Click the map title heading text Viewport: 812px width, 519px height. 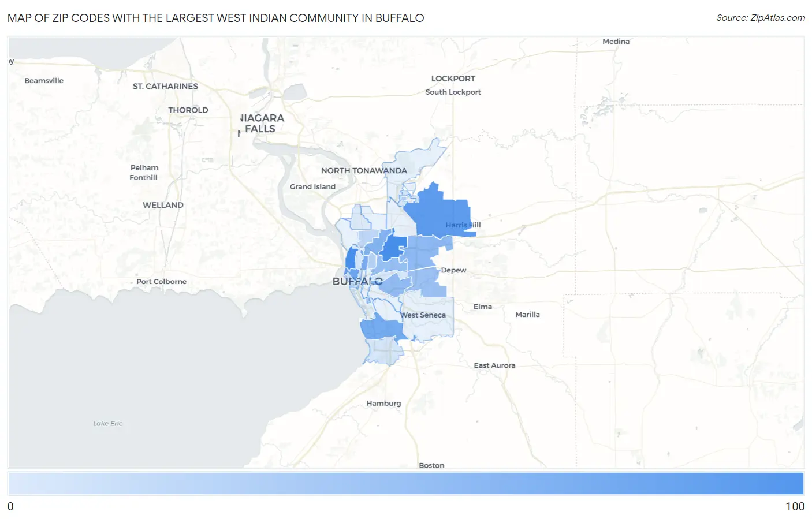click(x=215, y=18)
